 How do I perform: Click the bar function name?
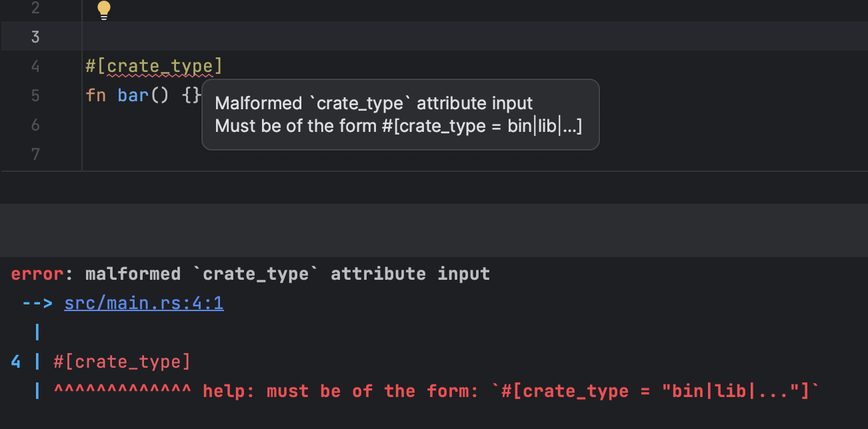[x=131, y=95]
